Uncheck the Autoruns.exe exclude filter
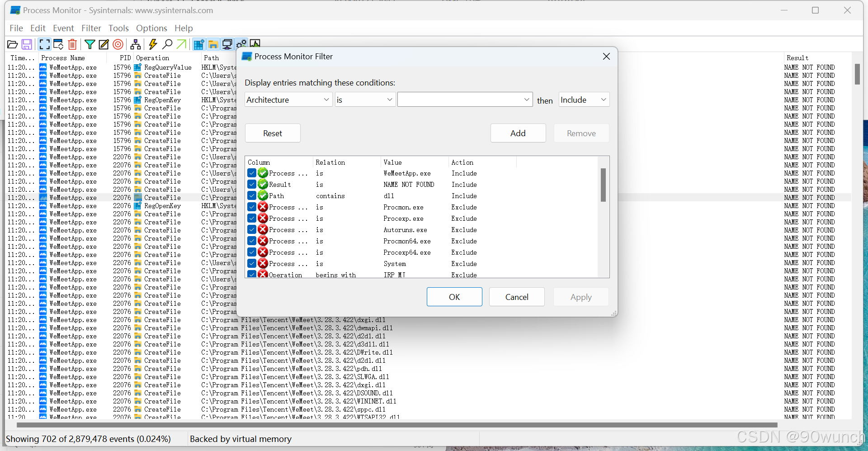This screenshot has height=451, width=868. coord(252,230)
